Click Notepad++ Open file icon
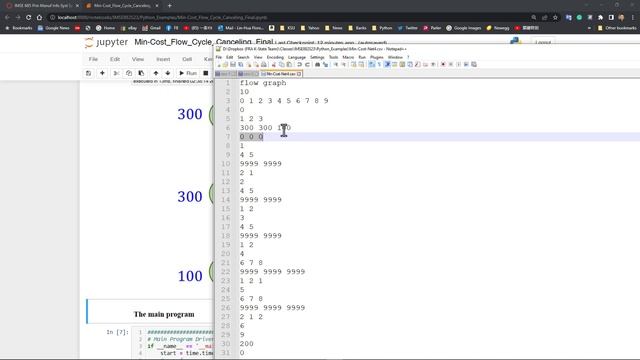The image size is (640, 360). click(225, 64)
